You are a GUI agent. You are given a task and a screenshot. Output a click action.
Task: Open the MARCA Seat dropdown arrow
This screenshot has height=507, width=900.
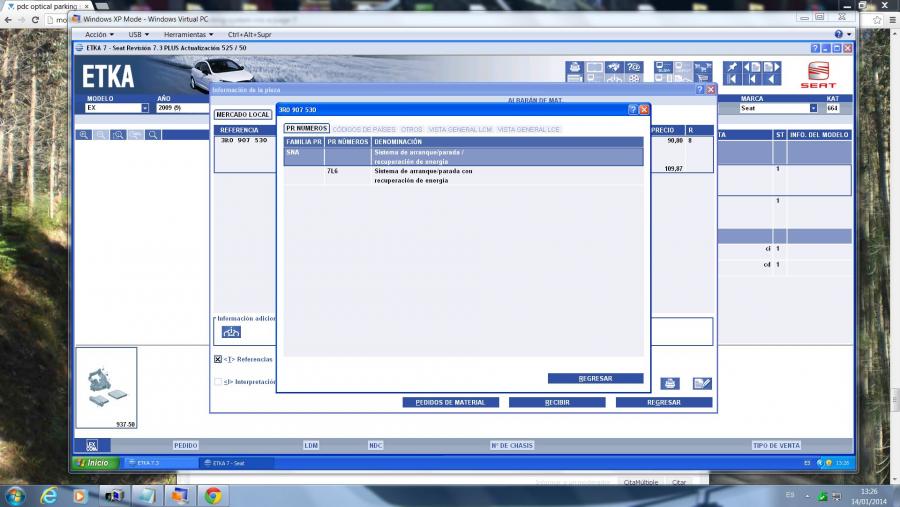(x=813, y=108)
